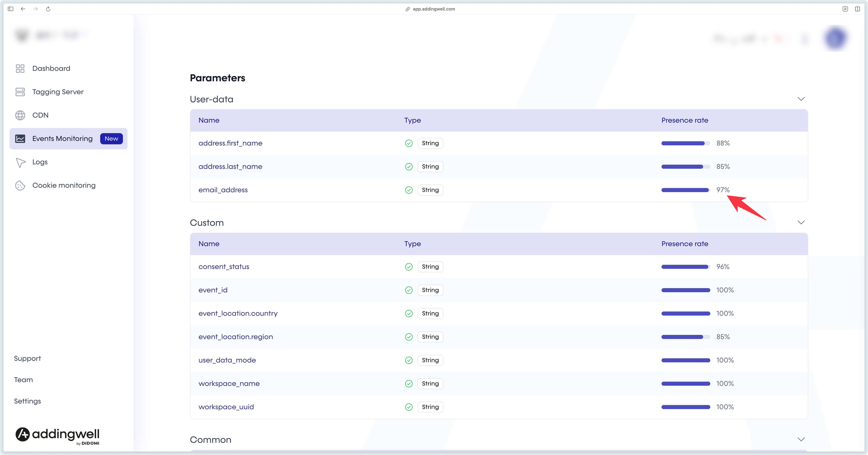Click the email_address presence rate bar
The image size is (868, 455).
pos(686,190)
